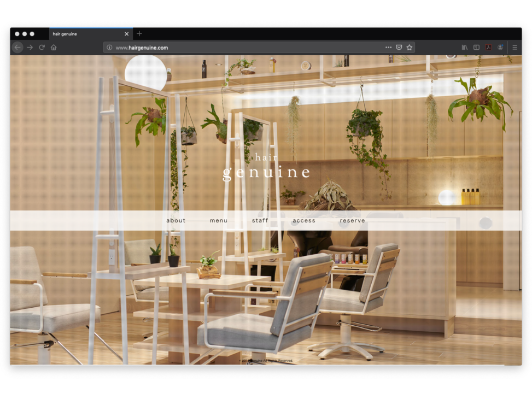
Task: Open the Firefox hamburger menu
Action: pos(515,48)
